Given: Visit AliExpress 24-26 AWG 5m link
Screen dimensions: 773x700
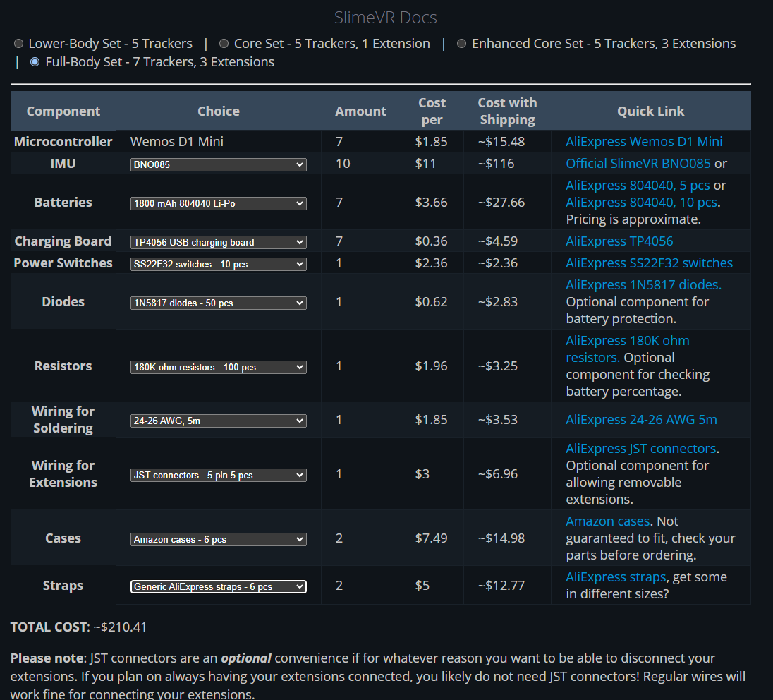Looking at the screenshot, I should click(641, 420).
